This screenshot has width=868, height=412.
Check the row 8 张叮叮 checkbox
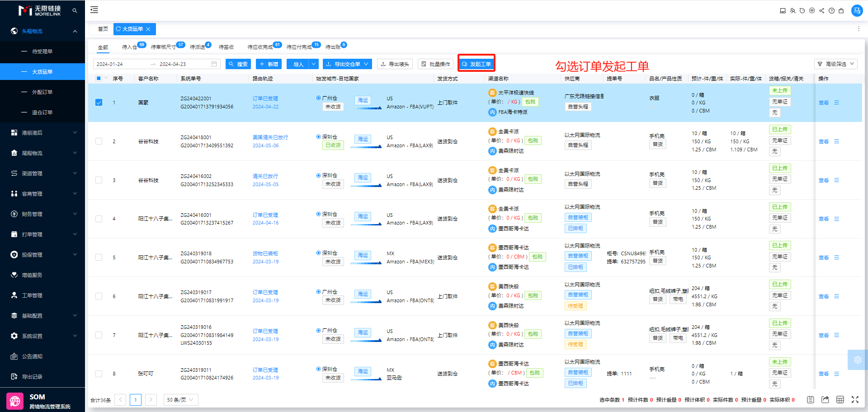pyautogui.click(x=99, y=374)
